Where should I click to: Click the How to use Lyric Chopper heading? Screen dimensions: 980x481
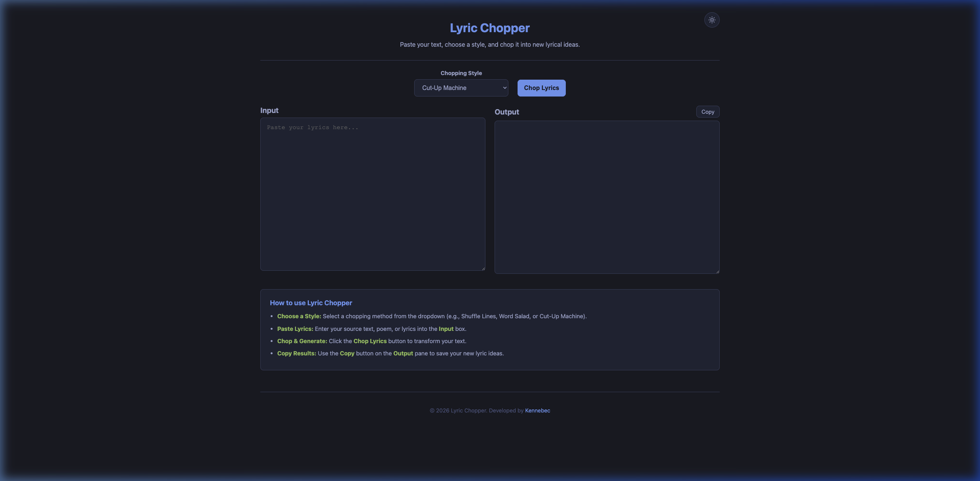pyautogui.click(x=311, y=303)
